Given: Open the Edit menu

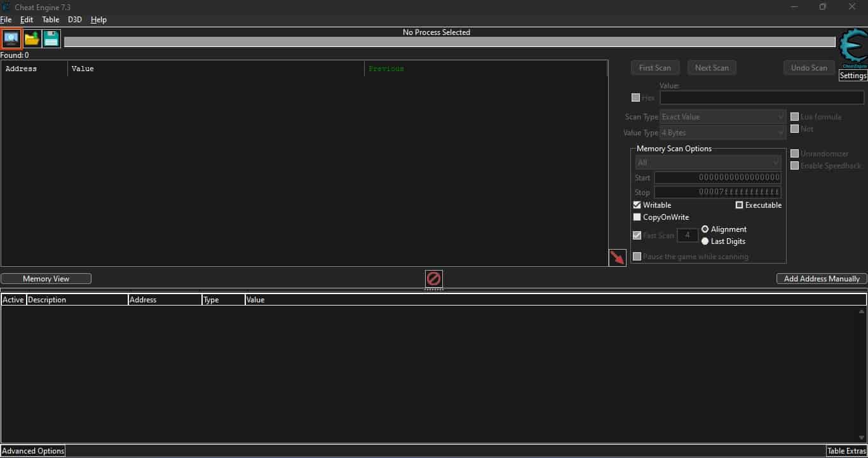Looking at the screenshot, I should (27, 20).
